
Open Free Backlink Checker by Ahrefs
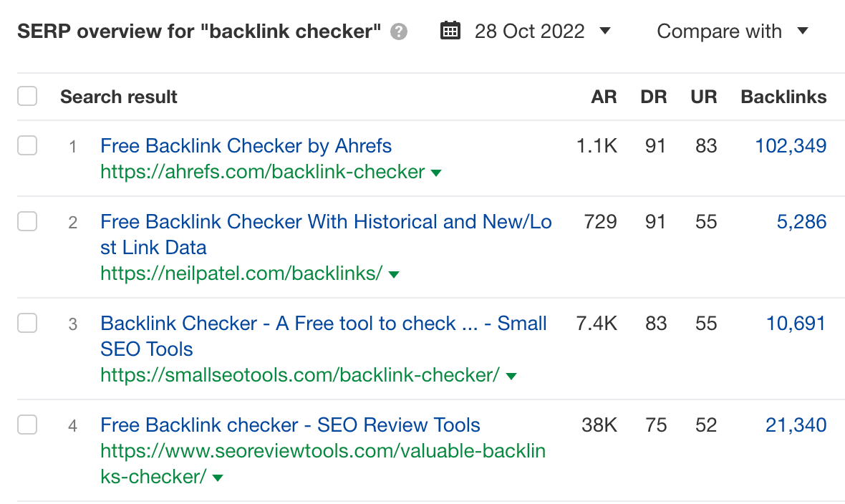[x=246, y=145]
